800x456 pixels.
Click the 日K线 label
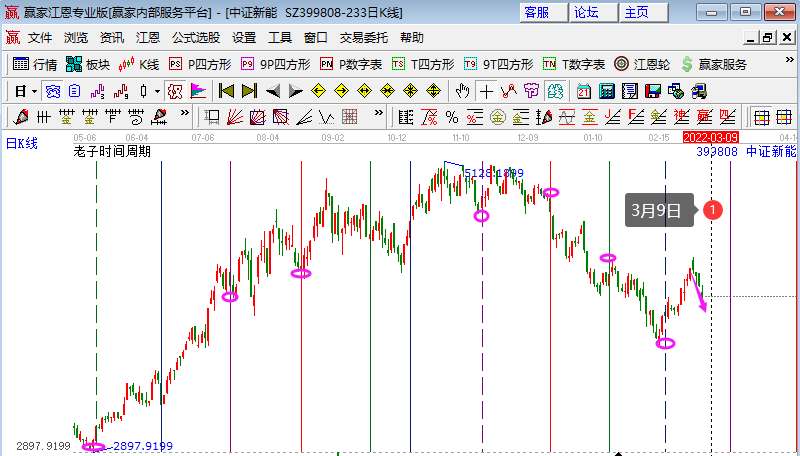click(22, 143)
